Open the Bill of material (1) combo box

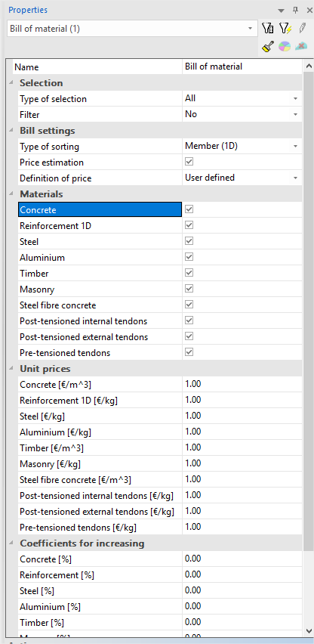click(x=132, y=29)
